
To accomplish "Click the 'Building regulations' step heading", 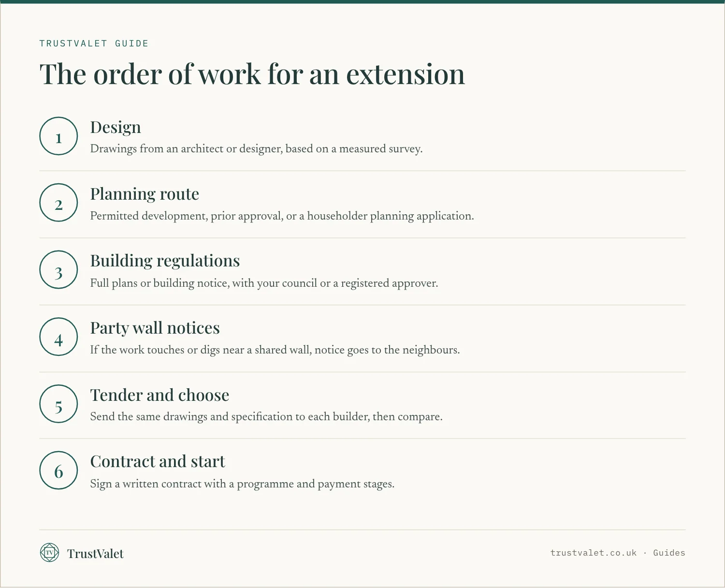I will (x=165, y=261).
